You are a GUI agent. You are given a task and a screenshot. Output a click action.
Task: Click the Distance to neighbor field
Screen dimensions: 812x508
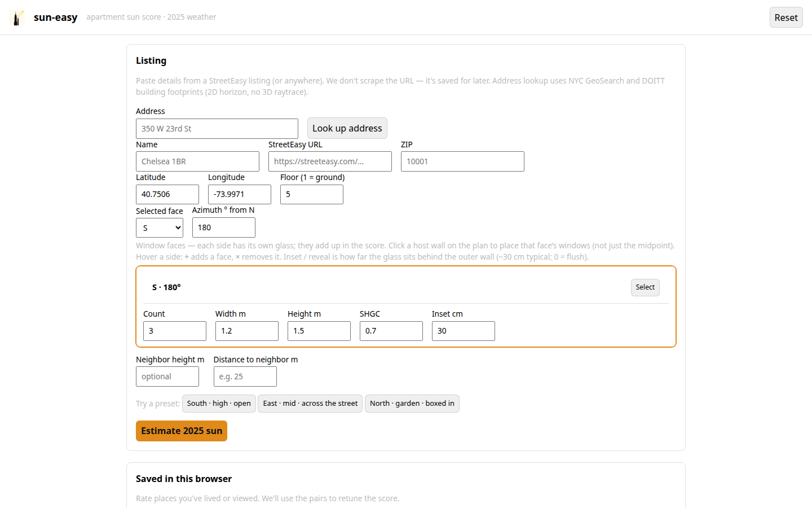click(x=245, y=376)
